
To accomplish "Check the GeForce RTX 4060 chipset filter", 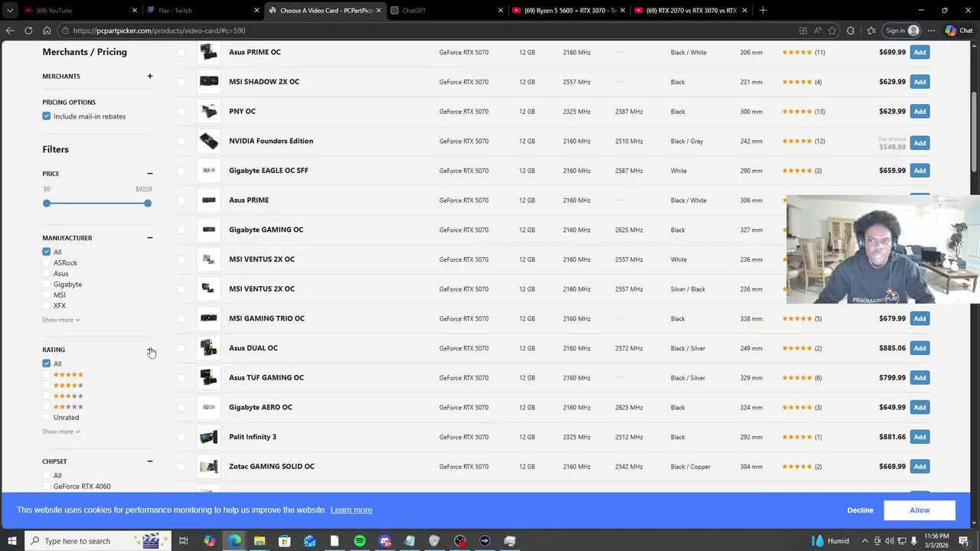I will [x=47, y=486].
